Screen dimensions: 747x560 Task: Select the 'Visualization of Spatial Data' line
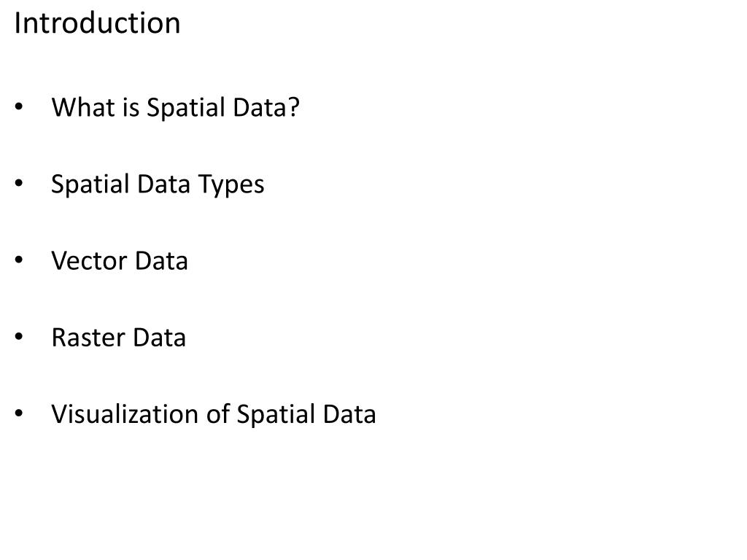click(213, 414)
